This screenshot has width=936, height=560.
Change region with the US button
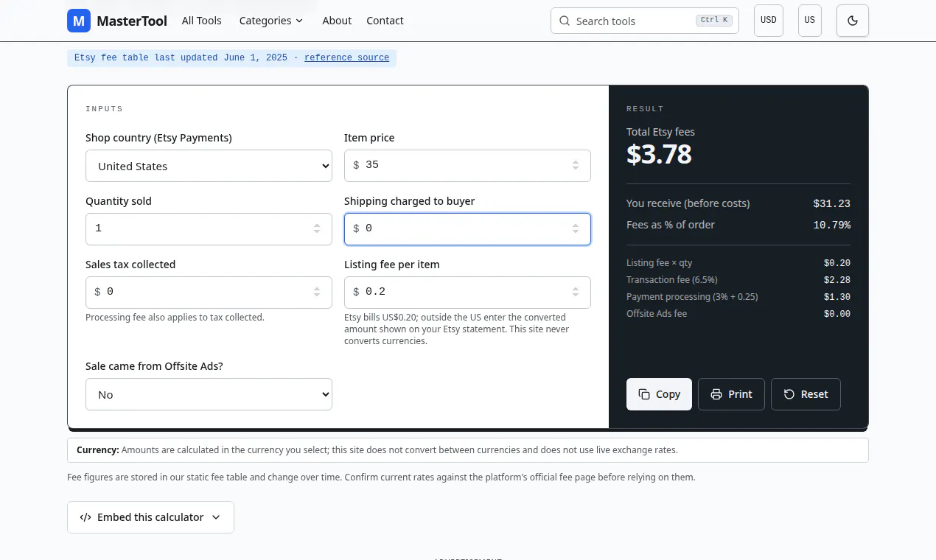click(810, 21)
